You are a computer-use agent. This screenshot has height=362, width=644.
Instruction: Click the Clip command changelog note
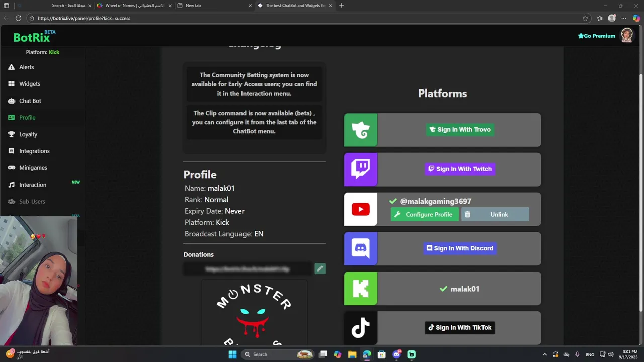(254, 122)
